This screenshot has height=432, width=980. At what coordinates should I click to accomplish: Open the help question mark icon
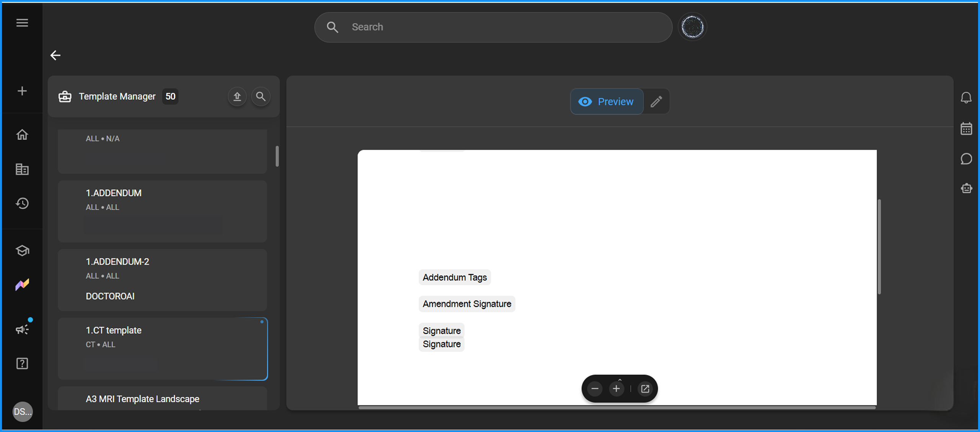(22, 364)
